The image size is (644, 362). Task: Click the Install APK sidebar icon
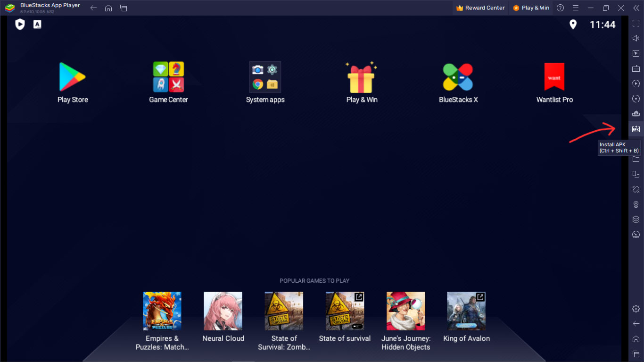tap(636, 129)
